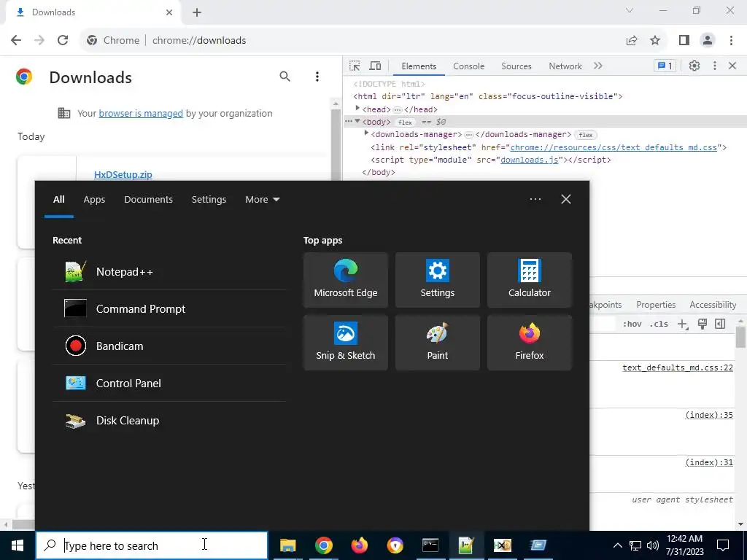Open Windows Start button
747x560 pixels.
pos(18,545)
